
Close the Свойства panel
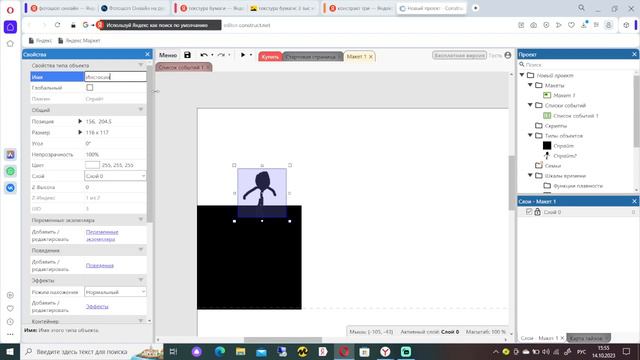147,54
